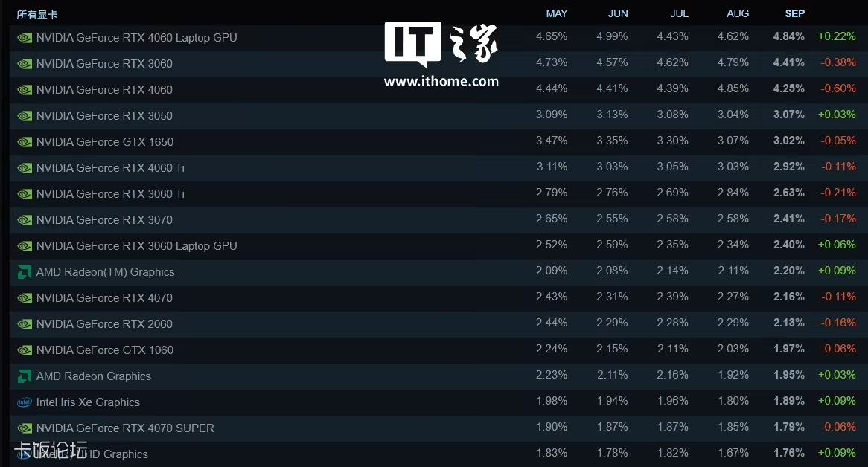Click NVIDIA logo beside RTX 3070

tap(25, 220)
